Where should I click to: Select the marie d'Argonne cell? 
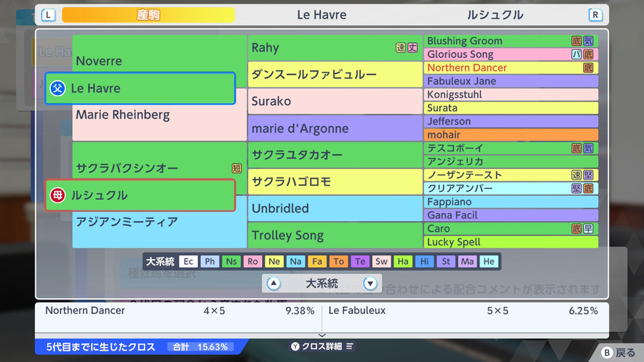[335, 128]
